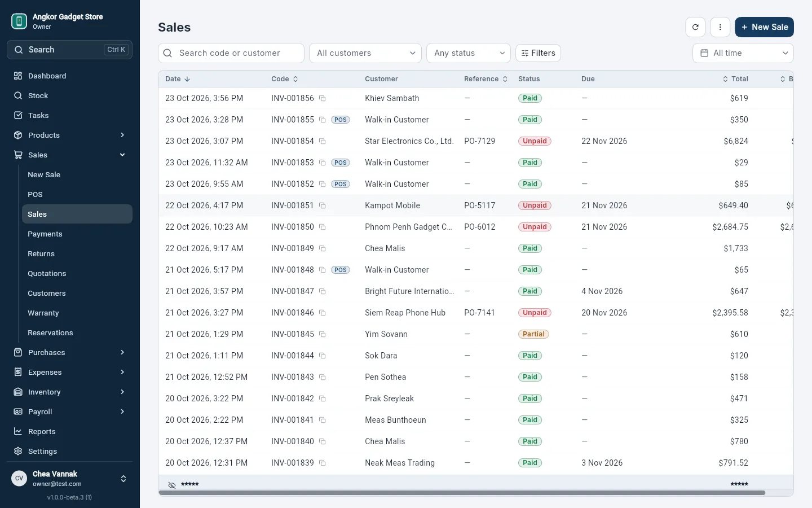Go to Payments submenu item

pyautogui.click(x=77, y=234)
